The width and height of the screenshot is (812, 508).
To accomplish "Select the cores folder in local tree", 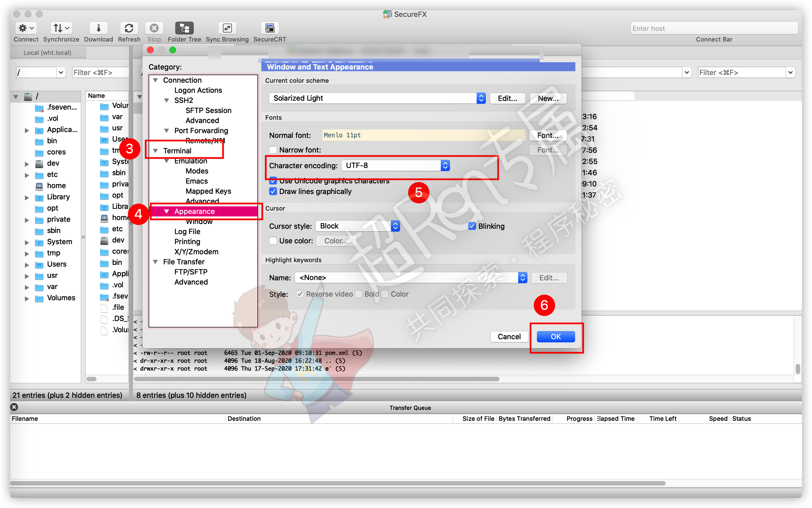I will click(56, 152).
